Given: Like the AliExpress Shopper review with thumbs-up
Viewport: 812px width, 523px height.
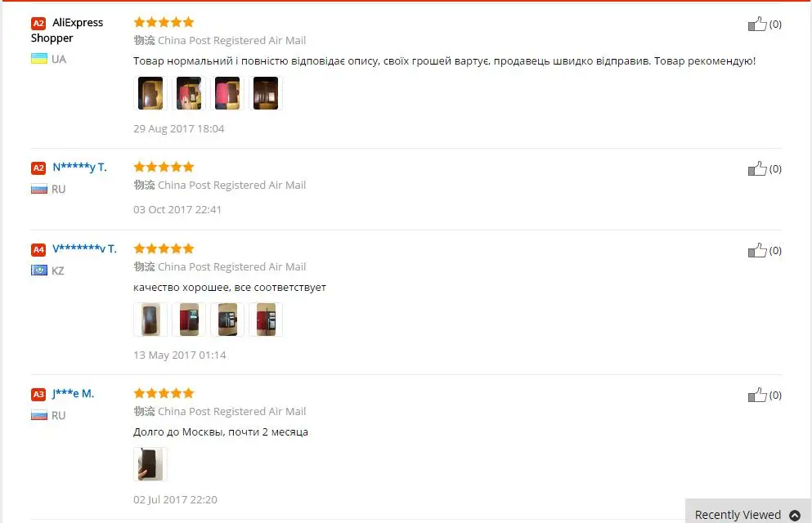Looking at the screenshot, I should click(x=757, y=24).
